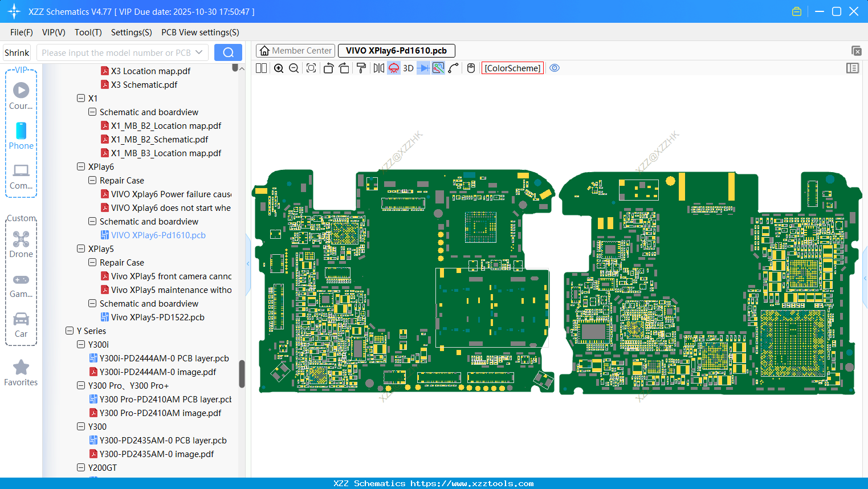Image resolution: width=868 pixels, height=489 pixels.
Task: Click the Shrink button
Action: tap(17, 52)
